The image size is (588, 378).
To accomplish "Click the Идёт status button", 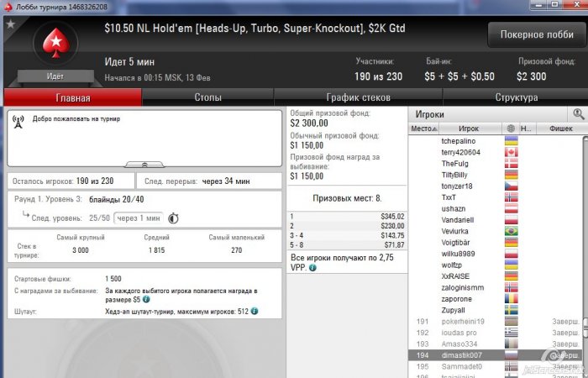I will [x=55, y=76].
